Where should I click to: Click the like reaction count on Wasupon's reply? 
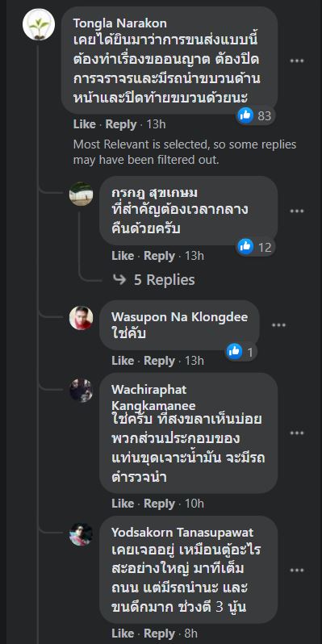[242, 352]
